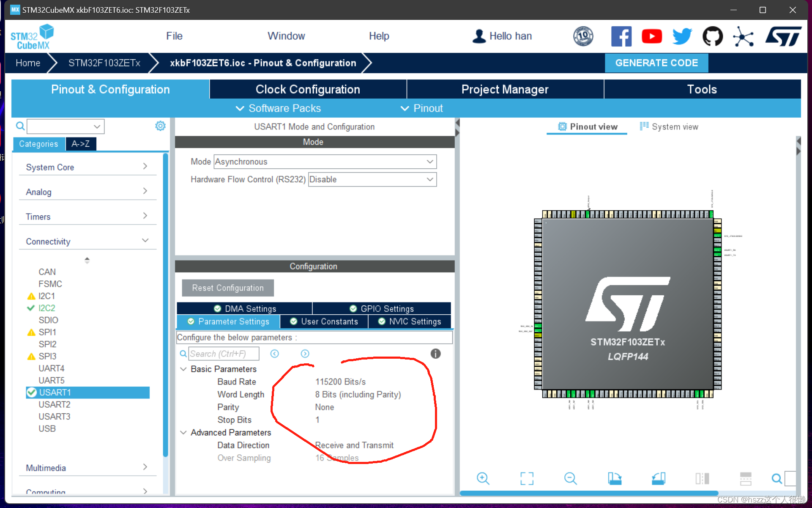Click the categories list vertical scrollbar
812x508 pixels.
pyautogui.click(x=166, y=305)
